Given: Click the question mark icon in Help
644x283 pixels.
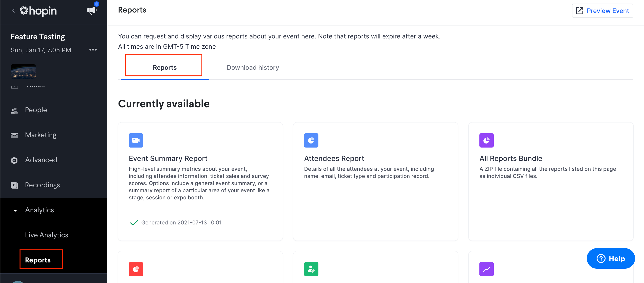Looking at the screenshot, I should pos(601,258).
